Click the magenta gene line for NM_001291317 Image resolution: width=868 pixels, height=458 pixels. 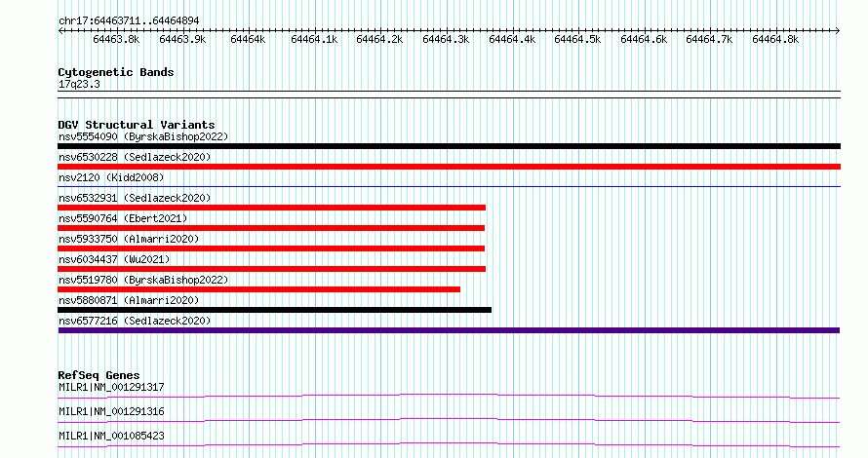tap(449, 396)
